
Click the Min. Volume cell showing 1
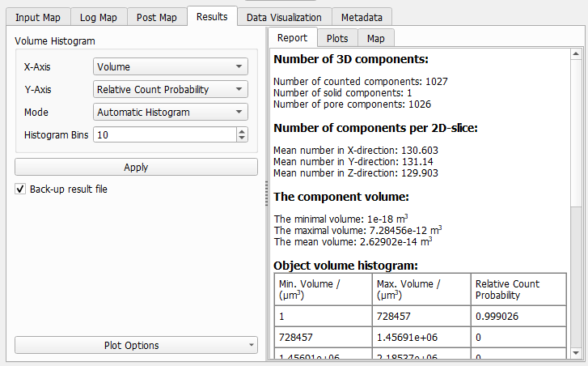(x=323, y=316)
